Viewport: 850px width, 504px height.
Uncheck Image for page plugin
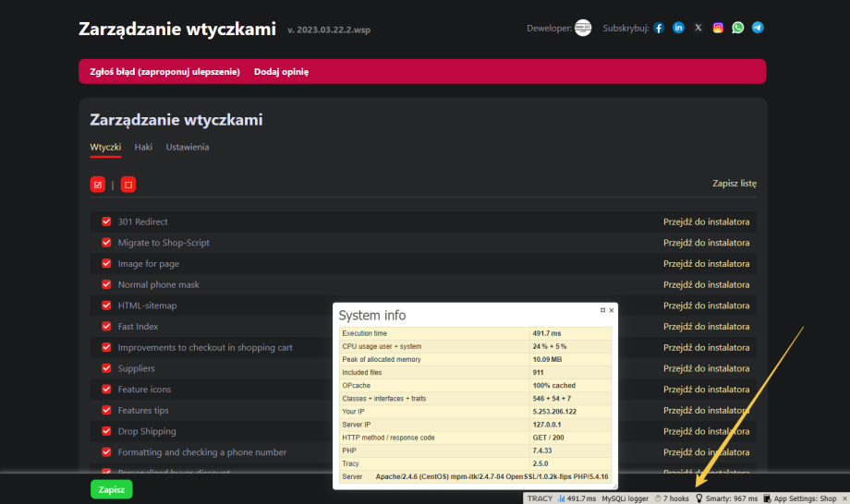pyautogui.click(x=106, y=264)
